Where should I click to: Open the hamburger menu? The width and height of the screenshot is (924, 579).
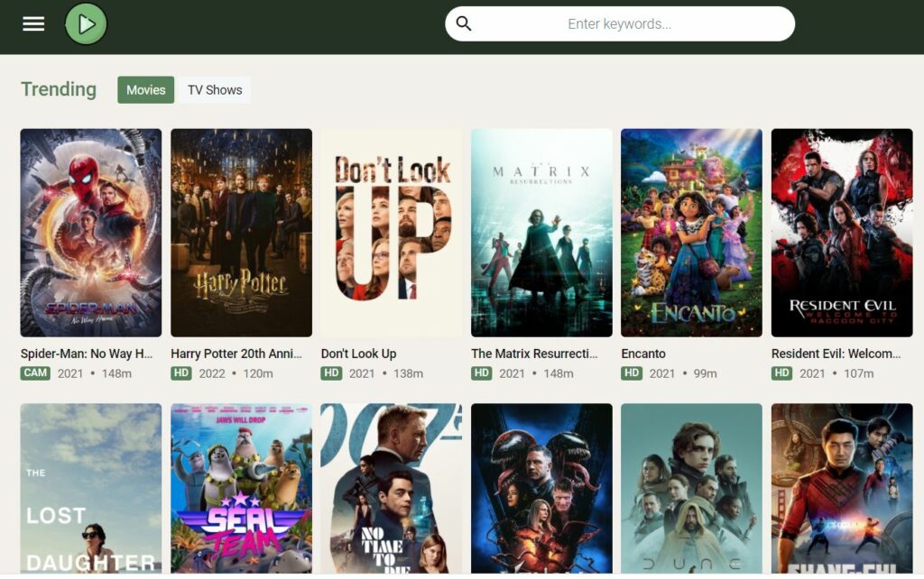tap(33, 24)
